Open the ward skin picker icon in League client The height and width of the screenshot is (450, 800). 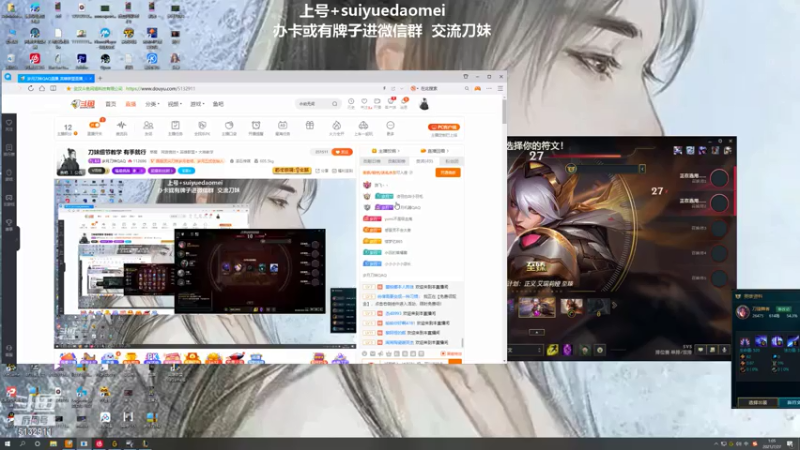click(585, 350)
